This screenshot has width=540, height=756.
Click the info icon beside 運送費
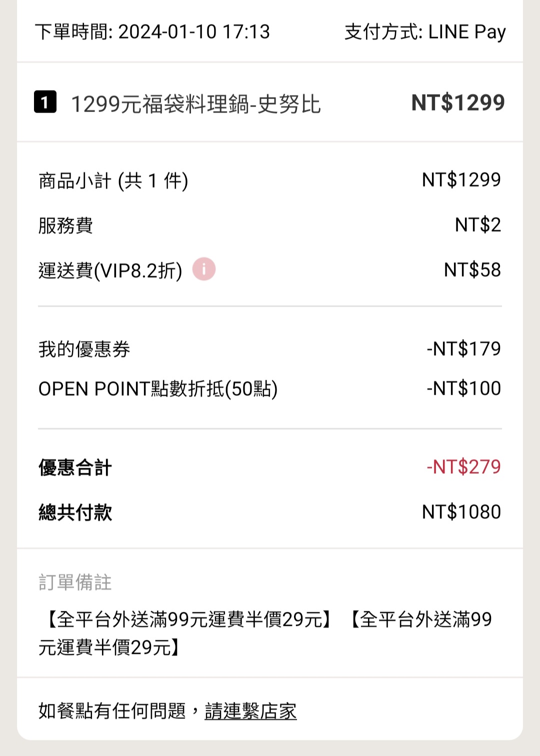pos(204,269)
